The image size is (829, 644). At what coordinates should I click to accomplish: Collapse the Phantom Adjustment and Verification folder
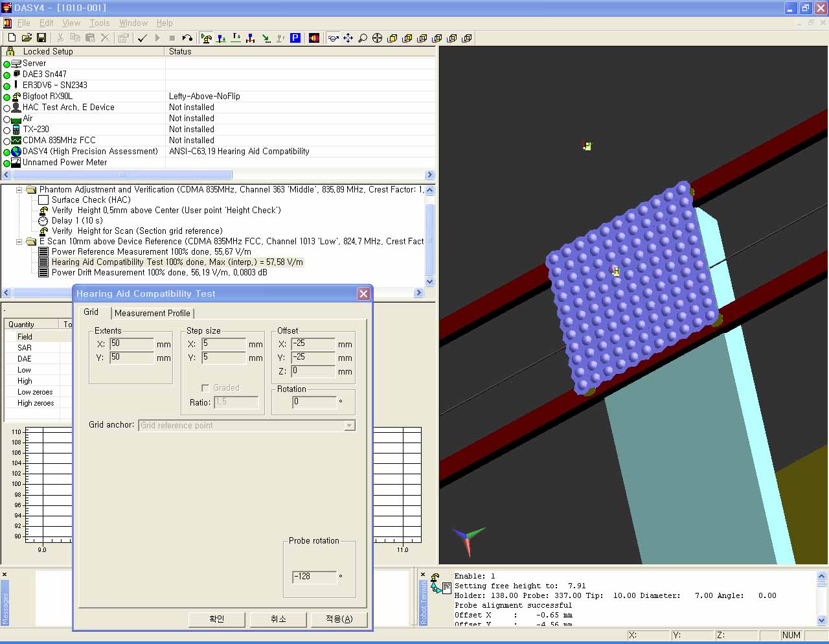point(19,190)
